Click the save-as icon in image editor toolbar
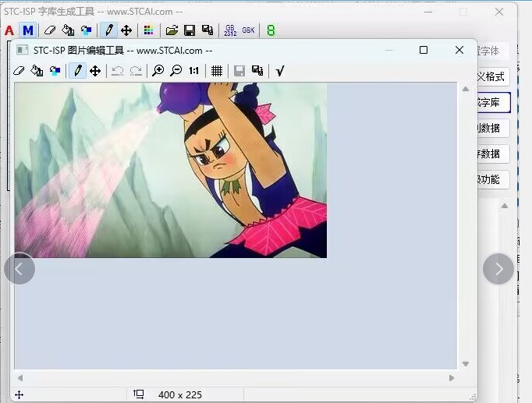This screenshot has width=532, height=403. (257, 71)
